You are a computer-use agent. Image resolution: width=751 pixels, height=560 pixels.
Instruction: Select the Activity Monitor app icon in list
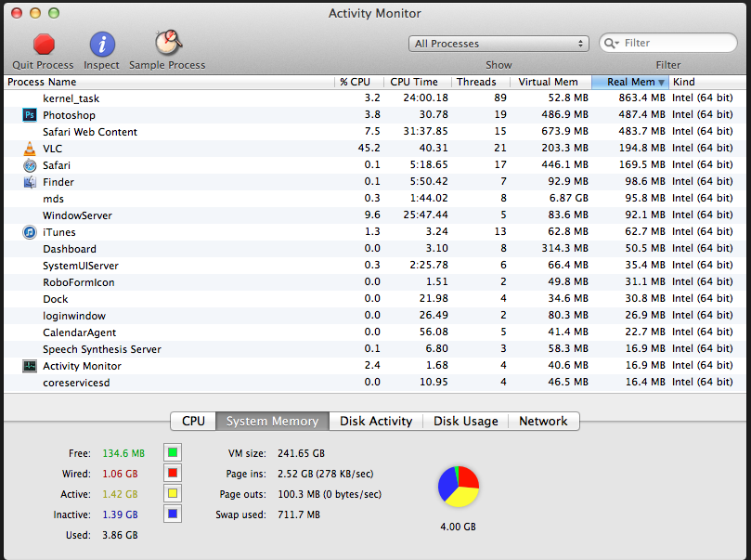30,366
